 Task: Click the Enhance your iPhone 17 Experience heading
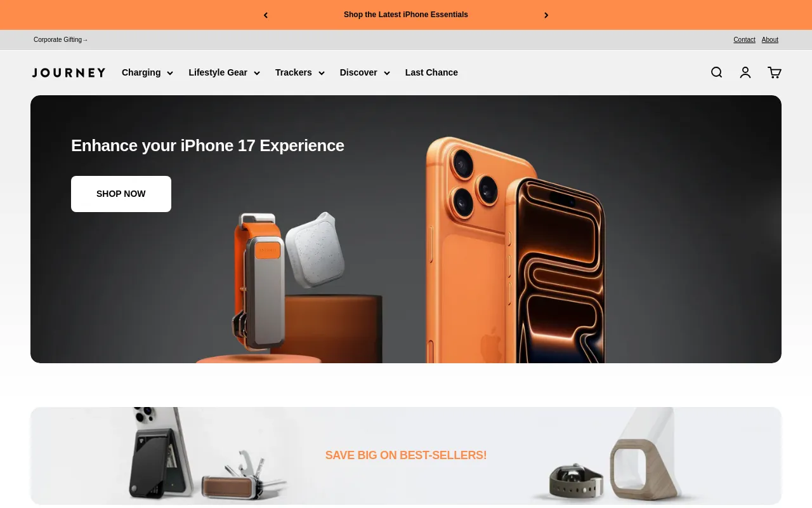(207, 145)
